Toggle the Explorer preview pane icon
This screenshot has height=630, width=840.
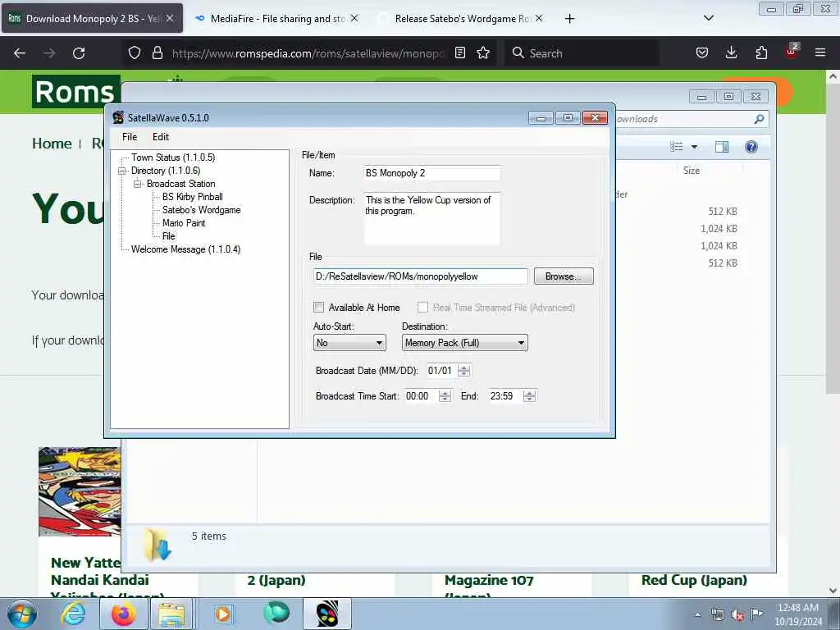point(722,147)
